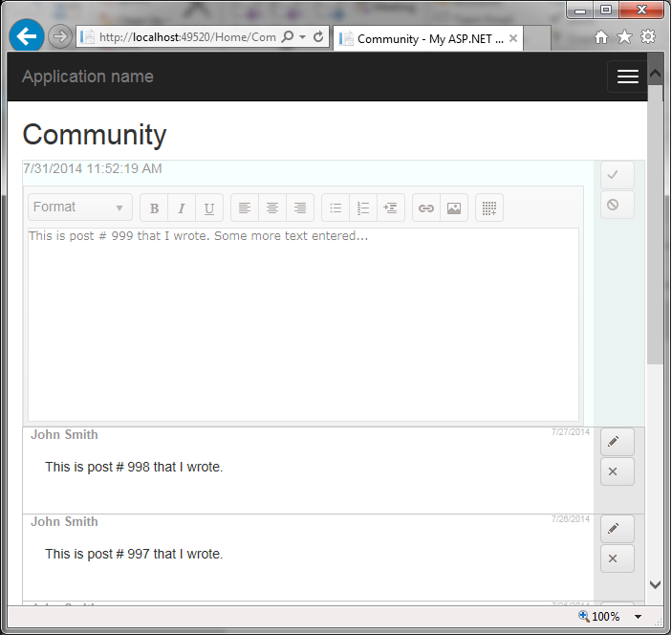Indent the selected text
This screenshot has width=672, height=635.
pyautogui.click(x=390, y=208)
